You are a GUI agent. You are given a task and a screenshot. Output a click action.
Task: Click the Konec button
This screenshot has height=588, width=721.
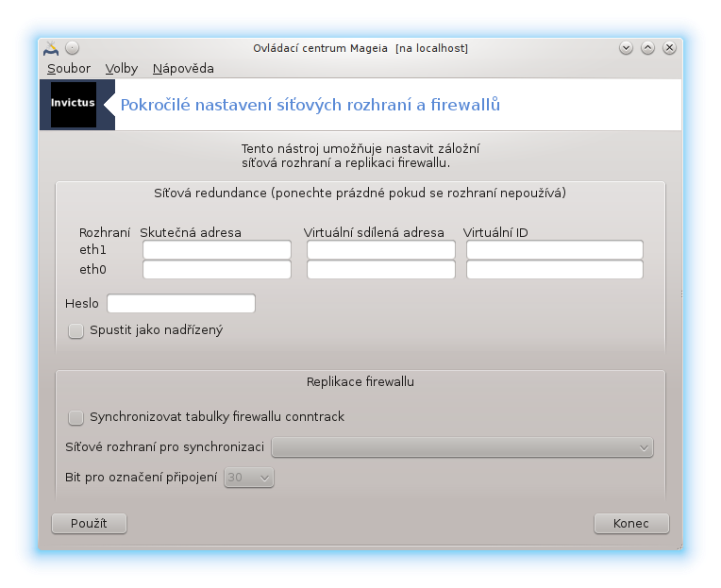(631, 524)
